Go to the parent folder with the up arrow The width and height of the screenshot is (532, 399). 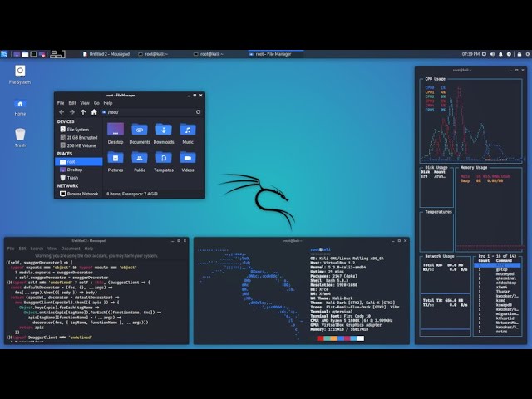[x=83, y=112]
